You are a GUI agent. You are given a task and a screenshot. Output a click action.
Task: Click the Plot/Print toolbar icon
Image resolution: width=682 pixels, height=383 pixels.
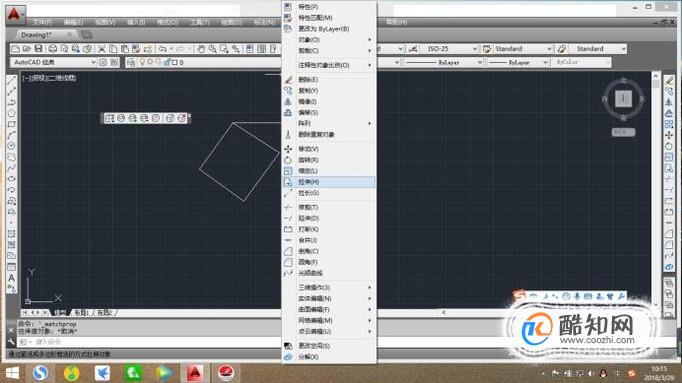[x=53, y=49]
